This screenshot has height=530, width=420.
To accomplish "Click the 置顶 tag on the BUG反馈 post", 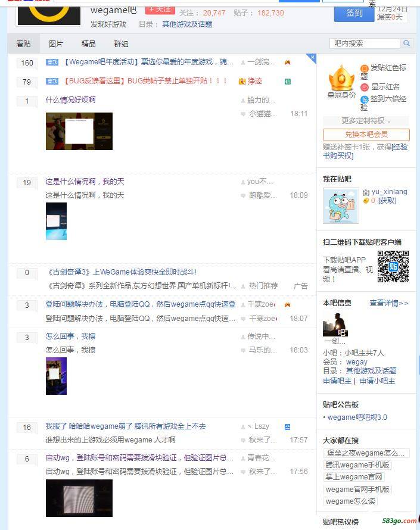I will (x=52, y=81).
